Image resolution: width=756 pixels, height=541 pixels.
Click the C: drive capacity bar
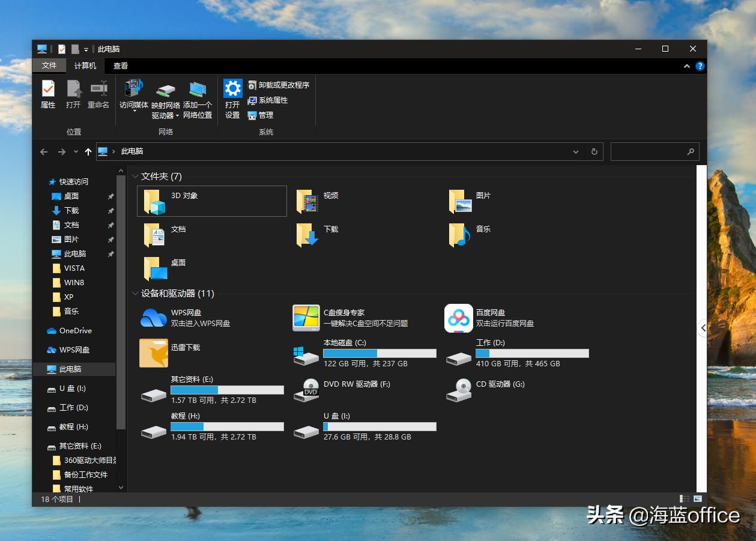[x=380, y=353]
